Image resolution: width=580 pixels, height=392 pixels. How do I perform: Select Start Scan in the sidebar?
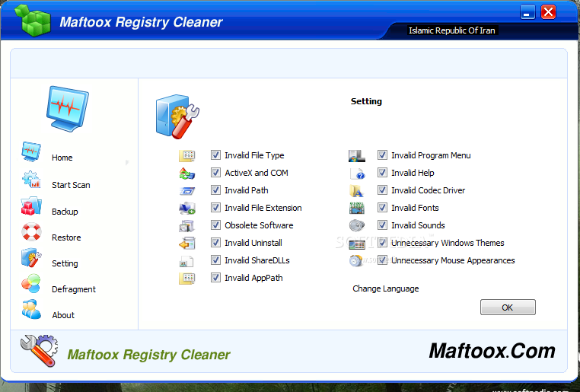click(71, 185)
